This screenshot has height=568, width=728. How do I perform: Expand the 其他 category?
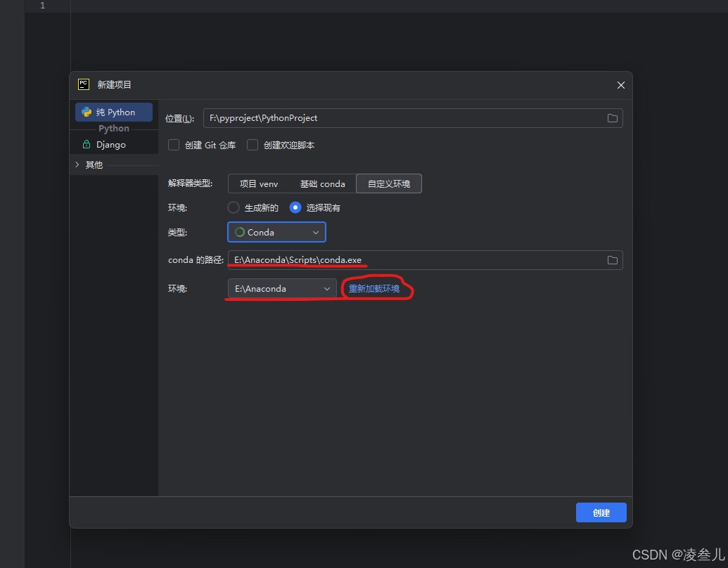(77, 164)
